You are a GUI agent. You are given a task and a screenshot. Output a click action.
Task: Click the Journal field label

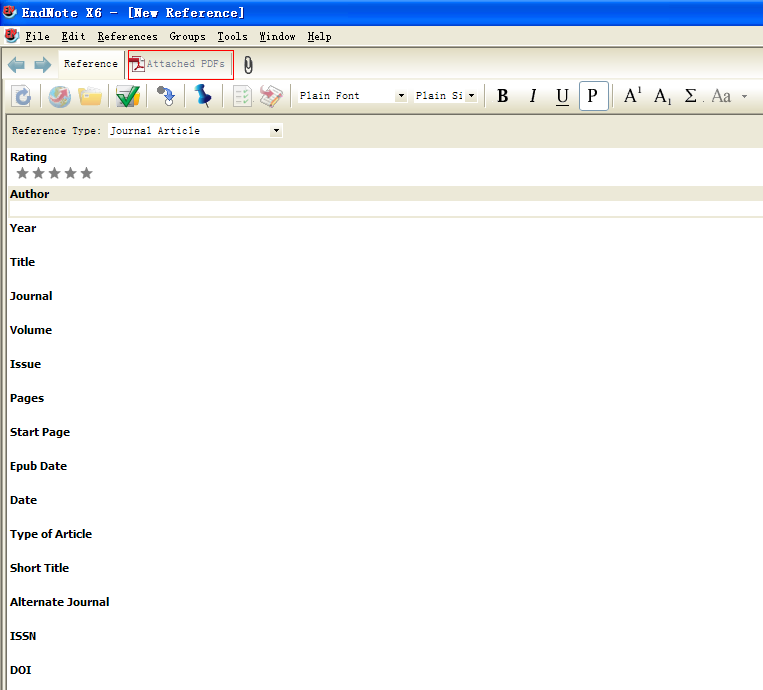point(31,296)
